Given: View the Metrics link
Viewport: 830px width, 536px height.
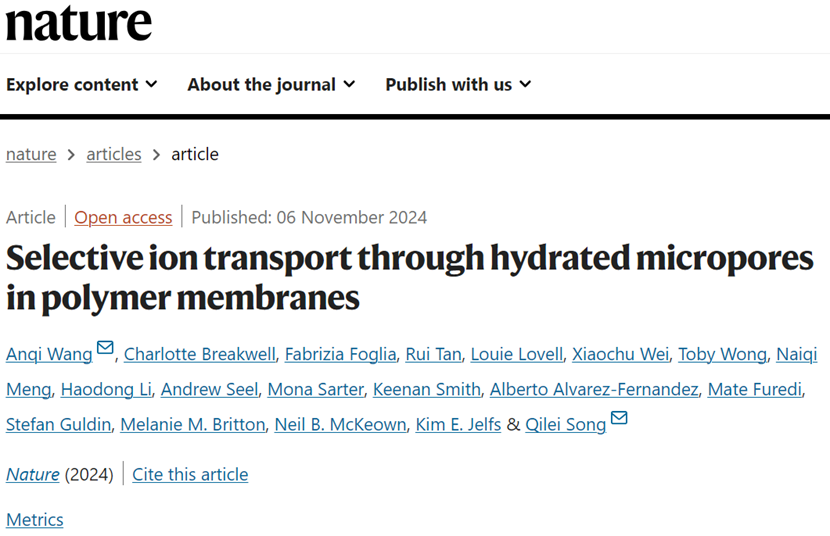Looking at the screenshot, I should (35, 520).
